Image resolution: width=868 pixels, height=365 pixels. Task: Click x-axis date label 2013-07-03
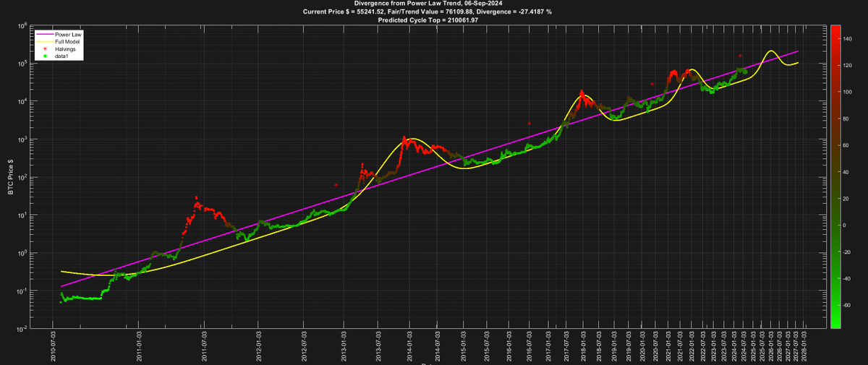click(378, 345)
